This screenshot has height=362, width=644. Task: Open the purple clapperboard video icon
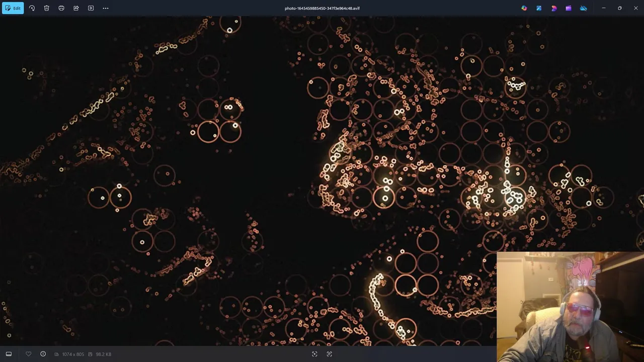pyautogui.click(x=569, y=8)
